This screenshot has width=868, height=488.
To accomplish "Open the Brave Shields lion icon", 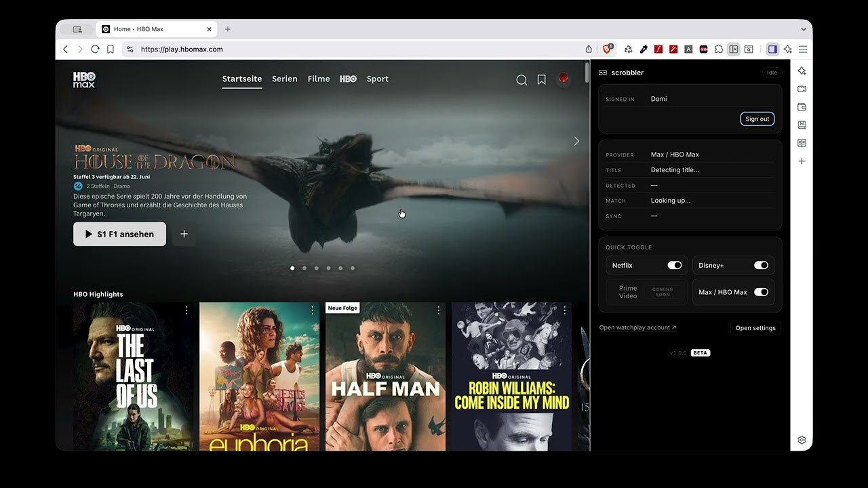I will (608, 49).
